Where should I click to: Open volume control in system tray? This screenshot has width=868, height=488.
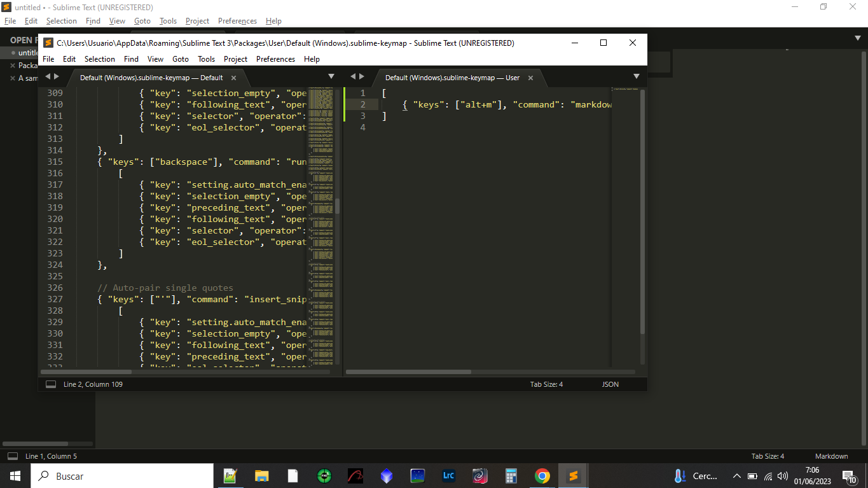783,476
